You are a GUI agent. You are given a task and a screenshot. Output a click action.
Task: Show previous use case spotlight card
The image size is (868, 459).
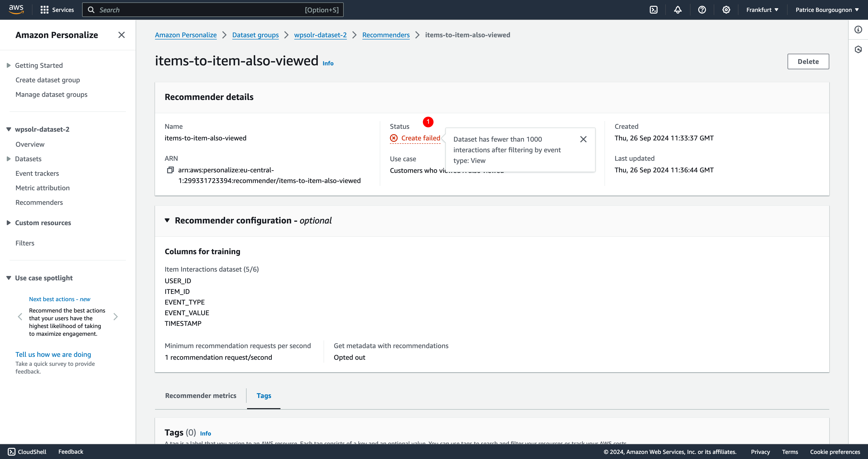(x=20, y=317)
